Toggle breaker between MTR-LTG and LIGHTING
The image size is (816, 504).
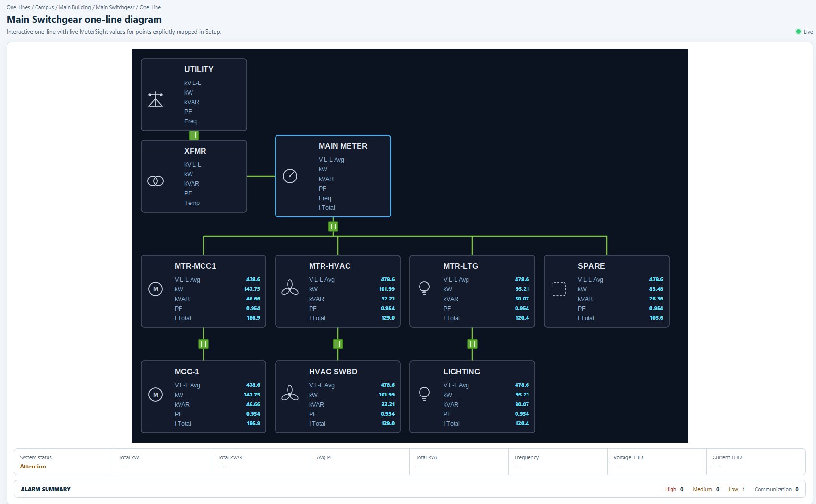(472, 344)
